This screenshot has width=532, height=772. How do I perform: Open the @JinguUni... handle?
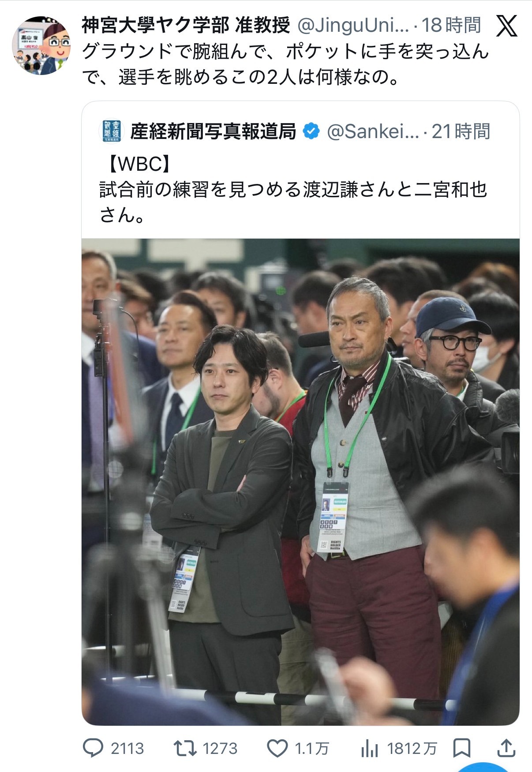[353, 26]
